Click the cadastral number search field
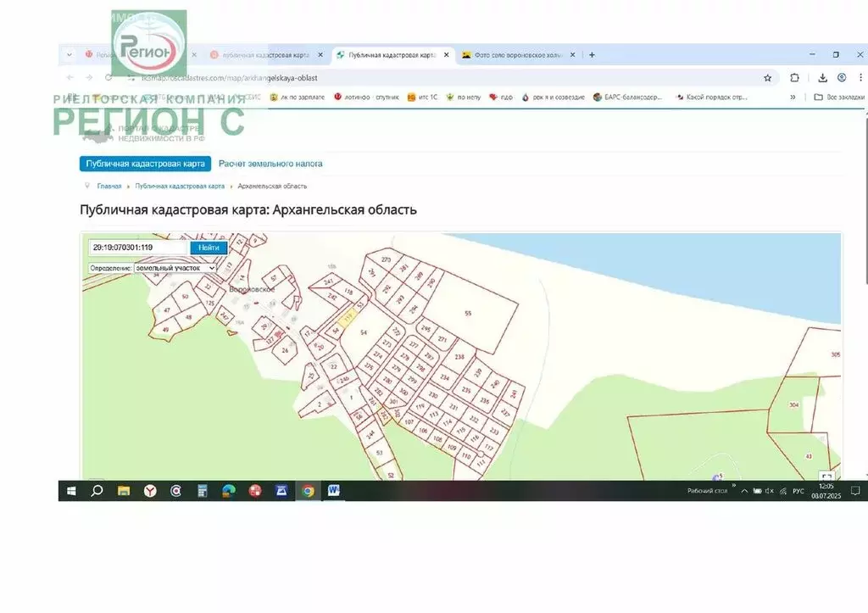Viewport: 868px width, 613px height. tap(139, 248)
